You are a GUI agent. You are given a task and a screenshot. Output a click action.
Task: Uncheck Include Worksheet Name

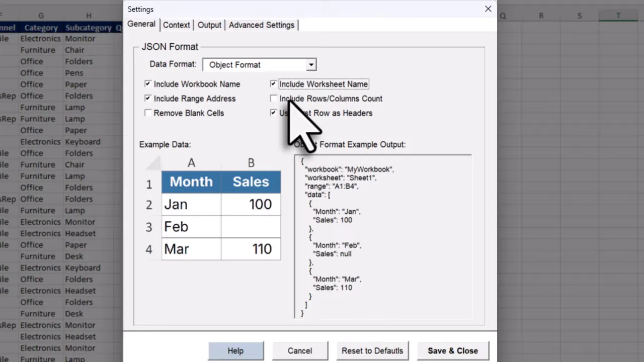pyautogui.click(x=273, y=84)
